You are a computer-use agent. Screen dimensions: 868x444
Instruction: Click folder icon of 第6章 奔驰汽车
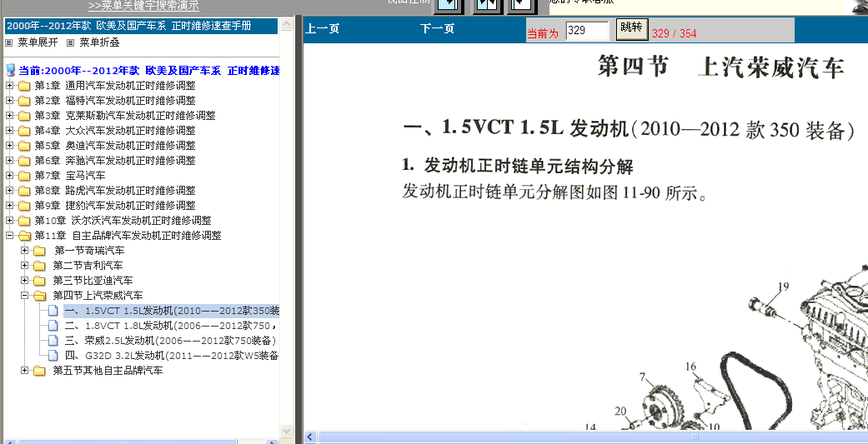point(24,160)
